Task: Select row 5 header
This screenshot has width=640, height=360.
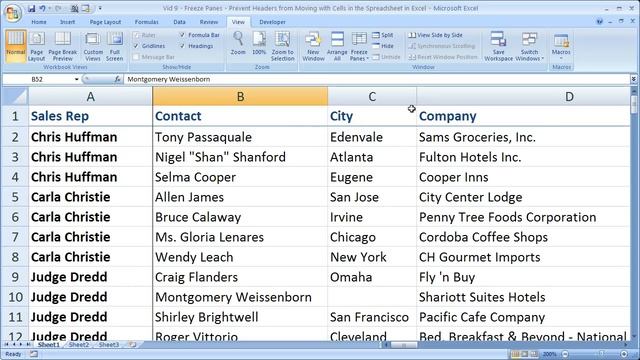Action: [x=15, y=197]
